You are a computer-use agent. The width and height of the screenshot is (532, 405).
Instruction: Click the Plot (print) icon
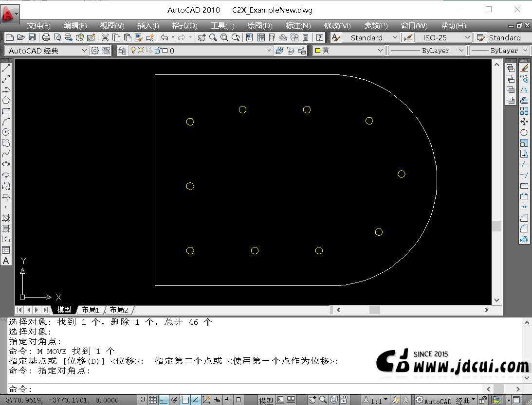pos(46,37)
